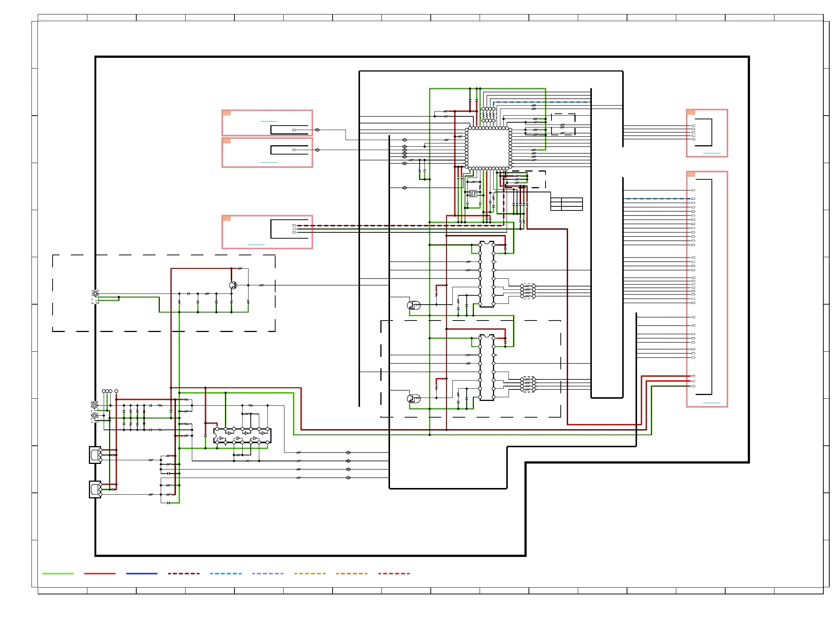840x624 pixels.
Task: Select the tall DIP IC inside the large dashed box
Action: coord(487,368)
